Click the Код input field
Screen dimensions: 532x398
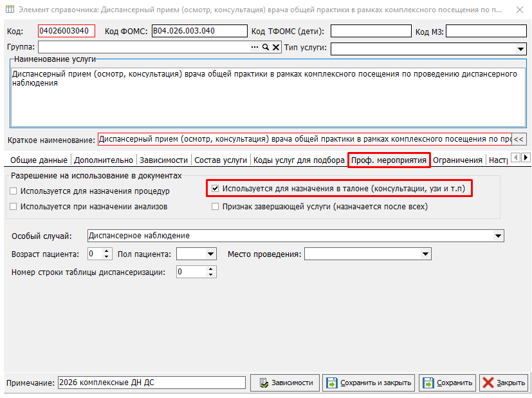(66, 31)
